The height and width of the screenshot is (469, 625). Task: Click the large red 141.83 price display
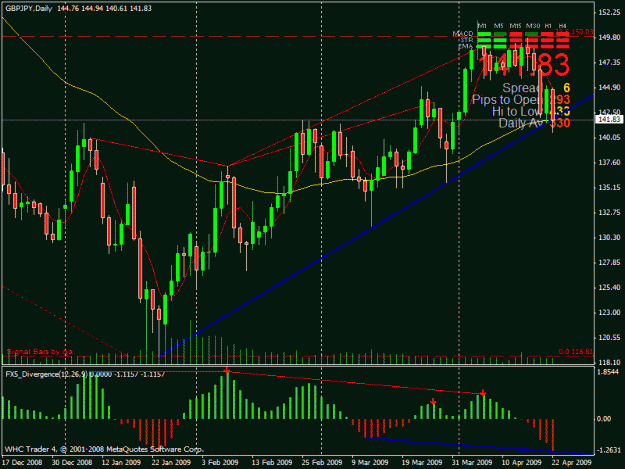coord(524,65)
